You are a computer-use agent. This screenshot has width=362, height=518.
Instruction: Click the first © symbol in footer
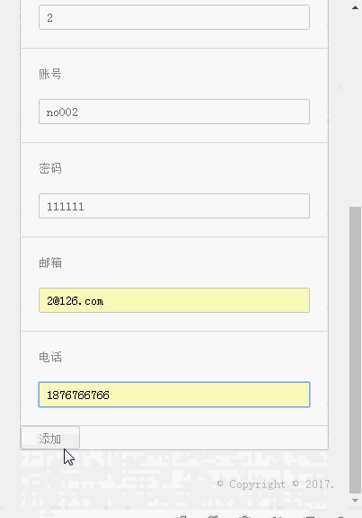pyautogui.click(x=220, y=483)
